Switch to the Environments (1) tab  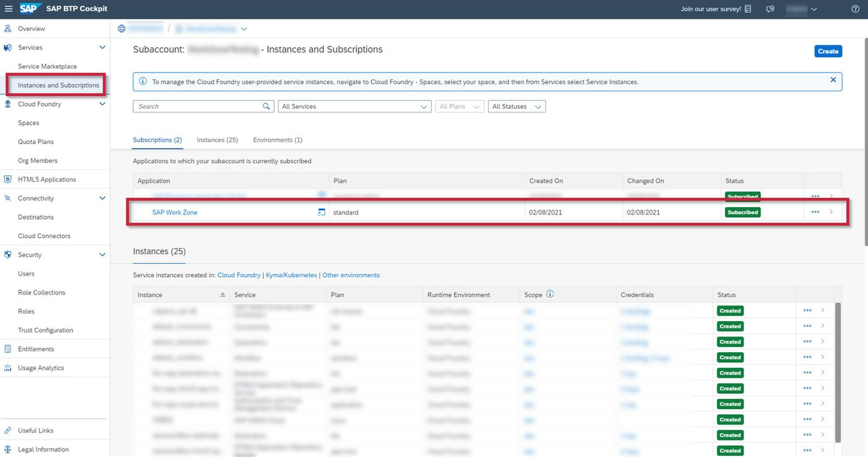[x=278, y=140]
